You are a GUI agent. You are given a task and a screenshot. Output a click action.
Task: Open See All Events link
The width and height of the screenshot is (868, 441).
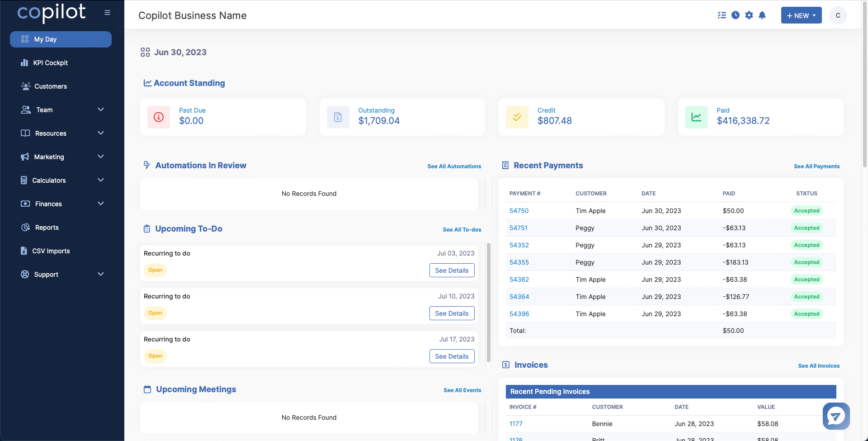coord(462,390)
